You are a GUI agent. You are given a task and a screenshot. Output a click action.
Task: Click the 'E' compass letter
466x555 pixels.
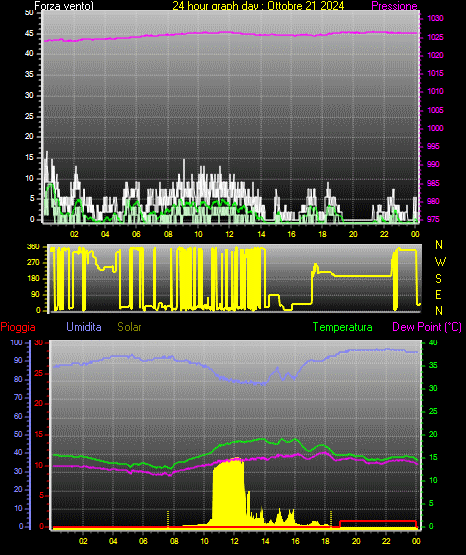[x=438, y=294]
